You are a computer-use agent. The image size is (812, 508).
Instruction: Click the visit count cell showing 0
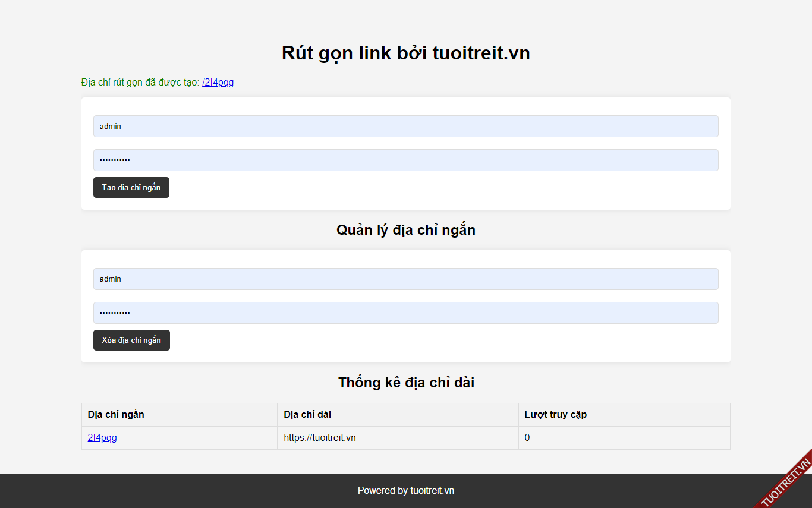[527, 438]
